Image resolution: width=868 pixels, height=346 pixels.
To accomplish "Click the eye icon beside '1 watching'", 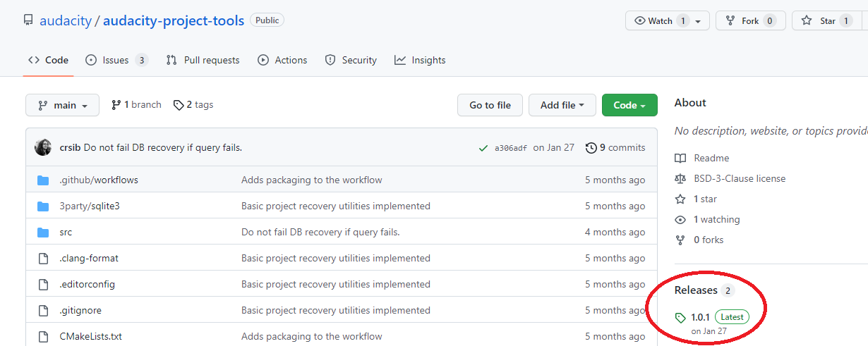I will point(680,219).
